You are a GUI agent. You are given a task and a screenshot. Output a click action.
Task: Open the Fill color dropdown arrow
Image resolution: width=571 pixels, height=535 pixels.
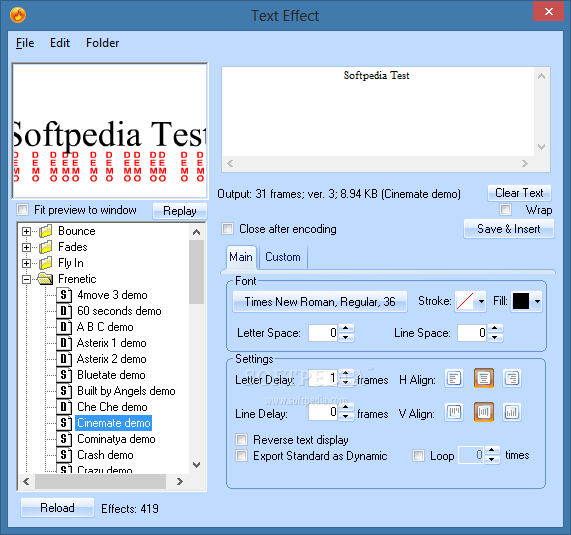pos(537,302)
